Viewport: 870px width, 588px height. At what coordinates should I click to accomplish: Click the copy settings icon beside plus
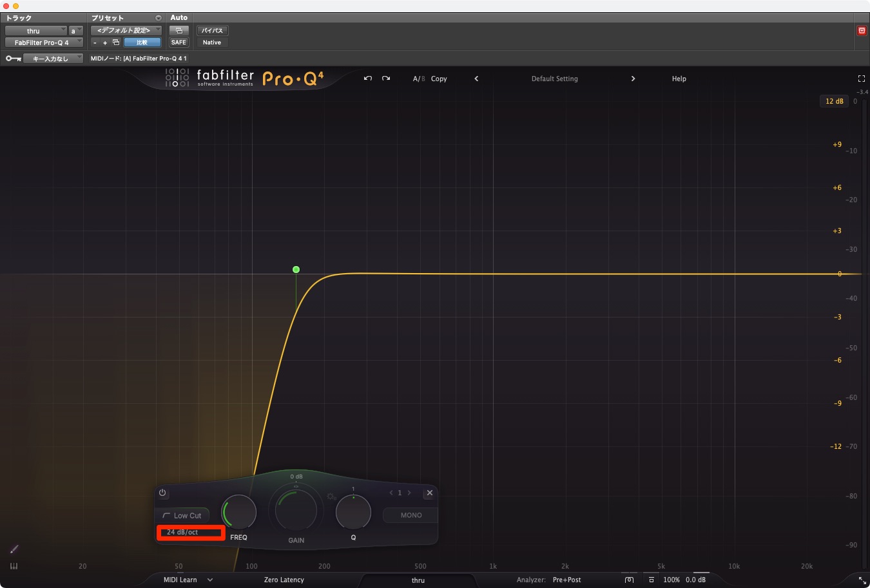coord(116,43)
